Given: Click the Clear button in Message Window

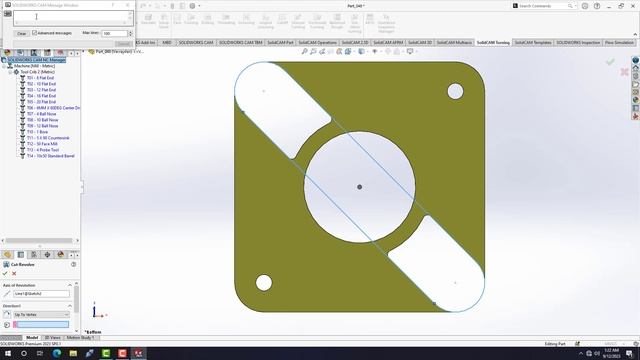Looking at the screenshot, I should [x=22, y=33].
